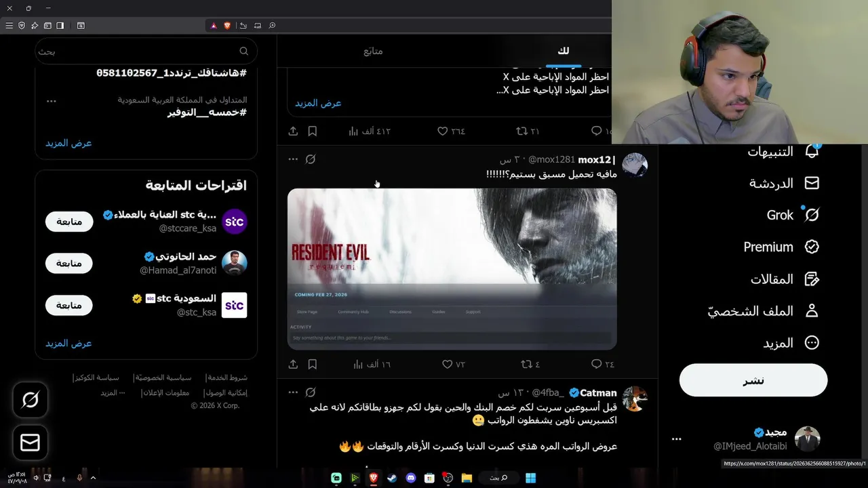Toggle the browser sidebar panel icon
This screenshot has height=488, width=868.
[x=60, y=26]
